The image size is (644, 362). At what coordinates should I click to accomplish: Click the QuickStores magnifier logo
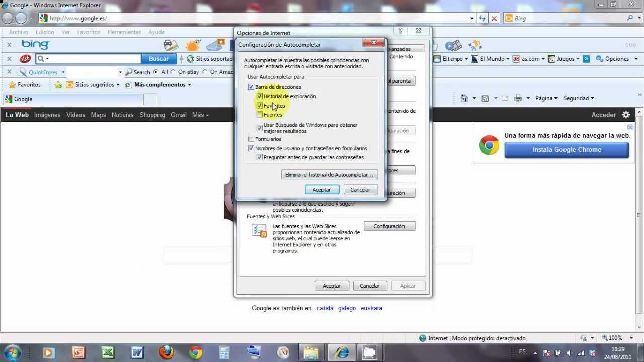(x=24, y=72)
